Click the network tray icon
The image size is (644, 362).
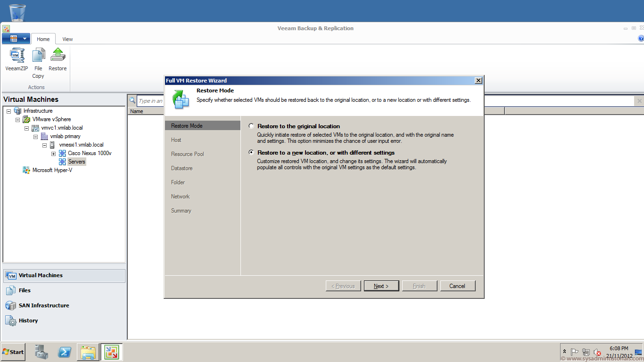pos(586,353)
